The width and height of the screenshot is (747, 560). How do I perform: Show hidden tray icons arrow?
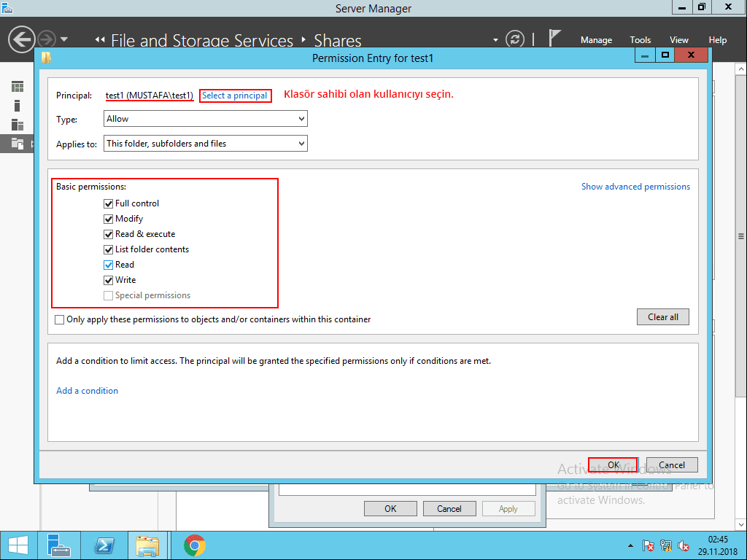(630, 545)
